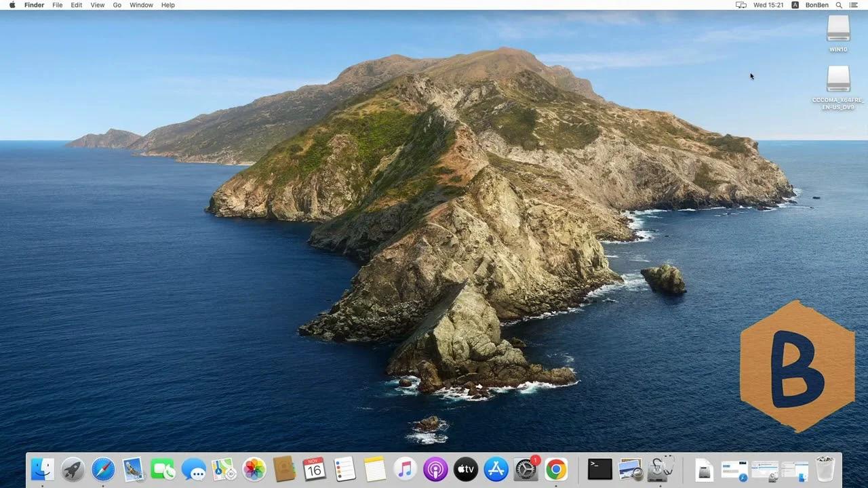The width and height of the screenshot is (868, 488).
Task: Open the Apple menu
Action: click(x=11, y=5)
